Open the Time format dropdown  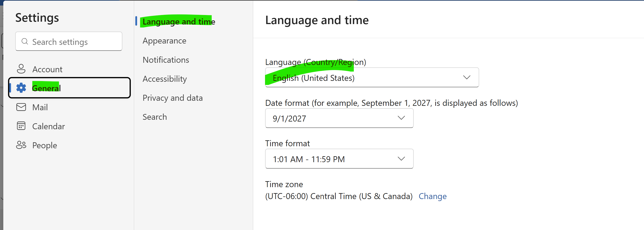(x=339, y=159)
